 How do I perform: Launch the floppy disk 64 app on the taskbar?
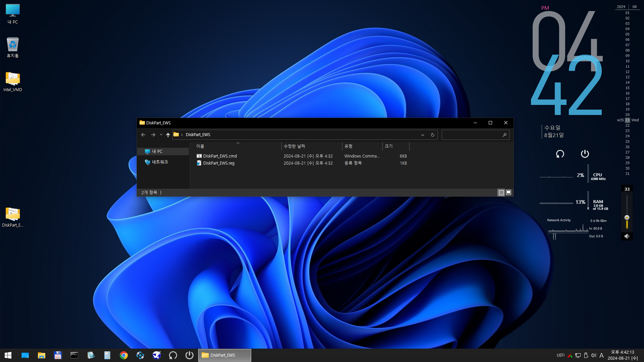click(58, 355)
